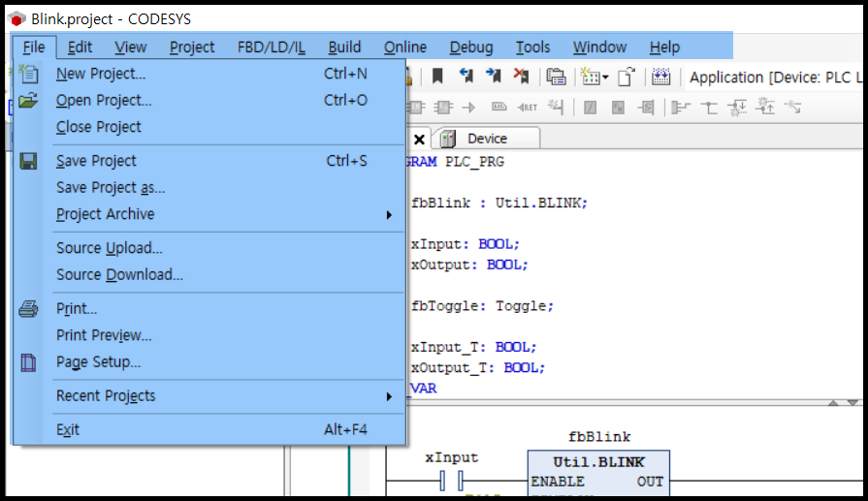Click the 'fbBlink : Util.BLINK;' declaration line
This screenshot has height=501, width=868.
(498, 203)
